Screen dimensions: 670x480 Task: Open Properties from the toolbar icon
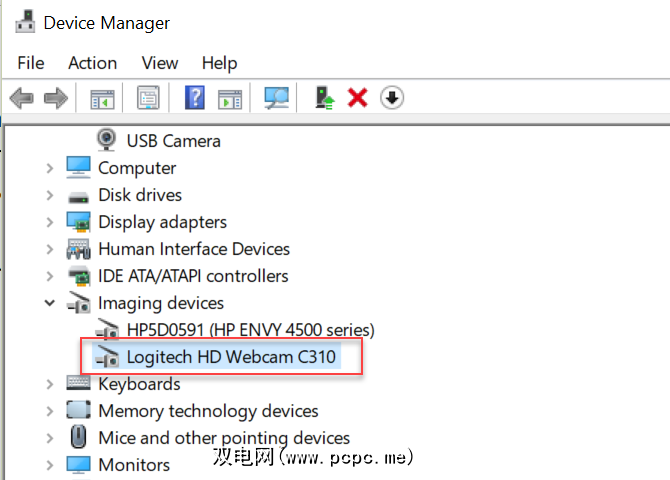(148, 98)
